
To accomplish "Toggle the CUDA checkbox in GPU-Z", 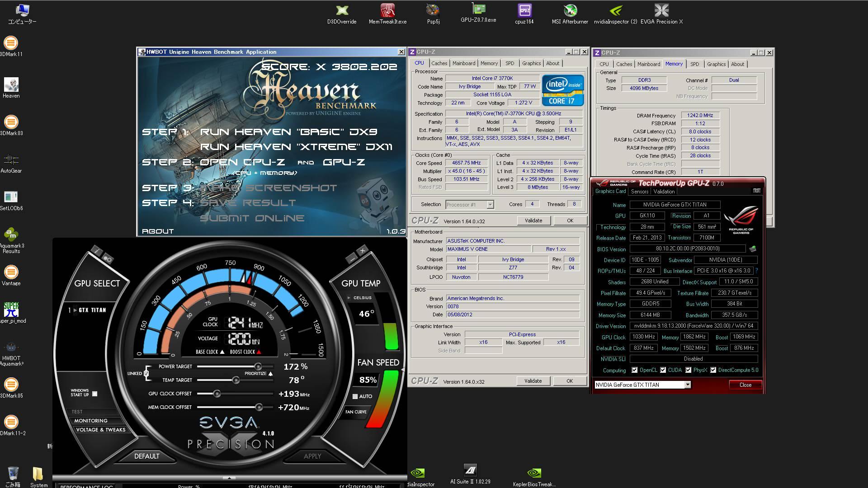I will click(663, 370).
